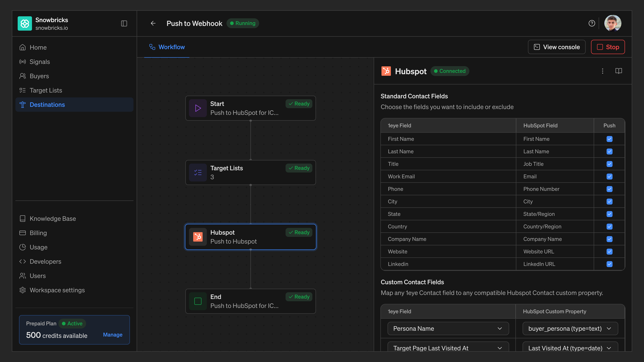Screen dimensions: 644x362
Task: Click the Workspace settings gear icon
Action: [x=22, y=290]
